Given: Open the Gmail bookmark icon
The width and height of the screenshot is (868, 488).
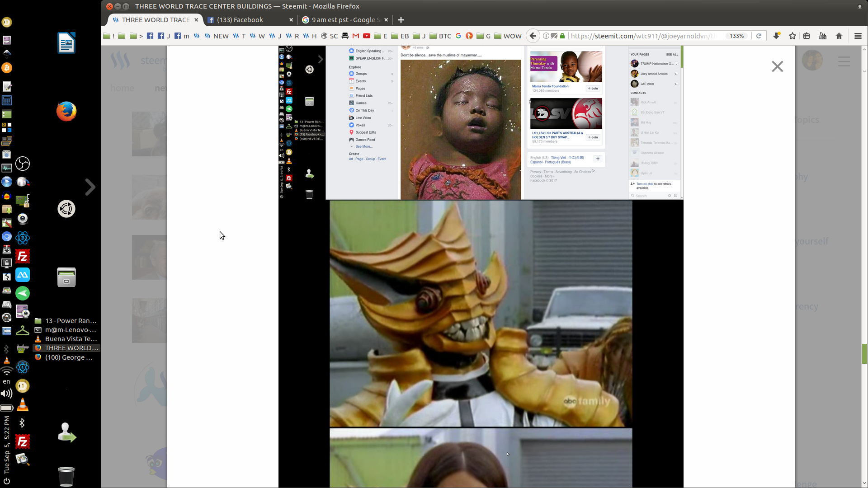Looking at the screenshot, I should (355, 36).
